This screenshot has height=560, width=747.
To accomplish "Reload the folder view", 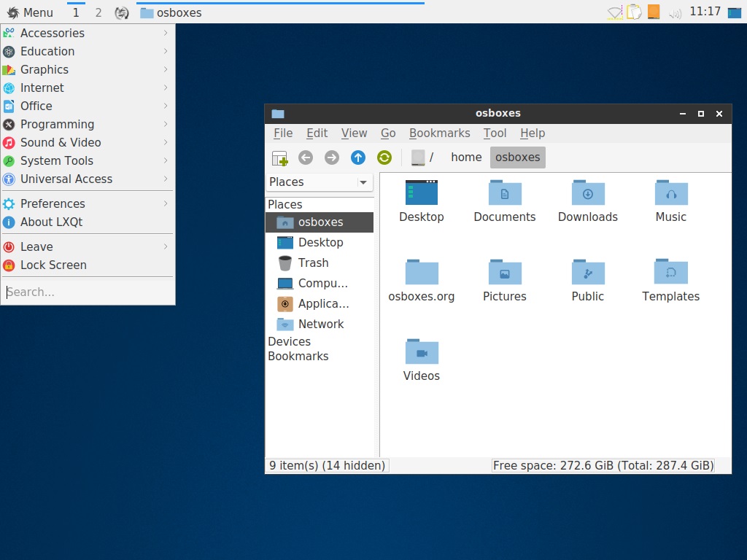I will (x=384, y=157).
